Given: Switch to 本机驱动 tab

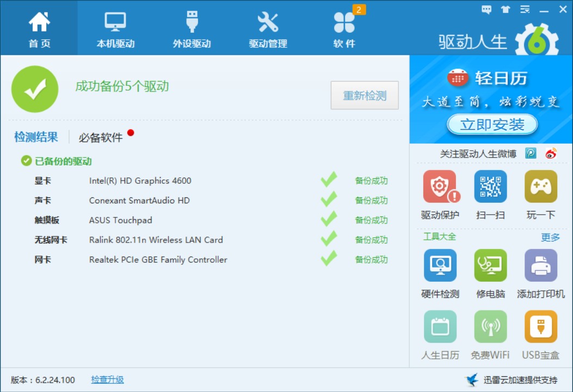Looking at the screenshot, I should [x=115, y=28].
